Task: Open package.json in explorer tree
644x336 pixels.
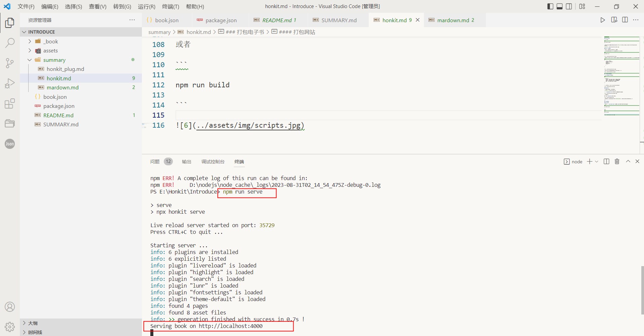Action: click(x=81, y=106)
